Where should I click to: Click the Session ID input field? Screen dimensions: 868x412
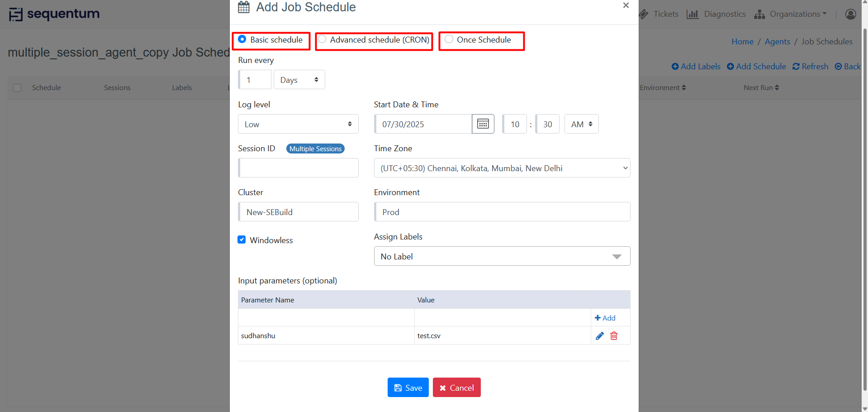299,168
